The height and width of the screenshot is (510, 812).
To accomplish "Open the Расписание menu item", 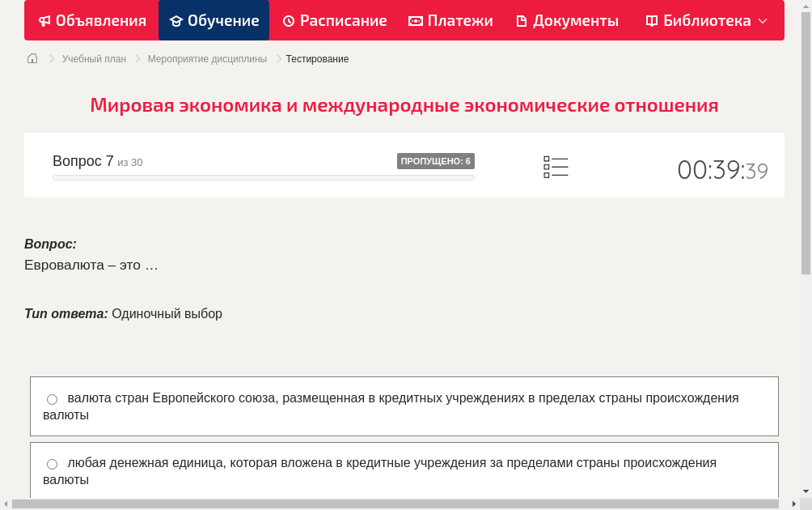I will click(334, 20).
